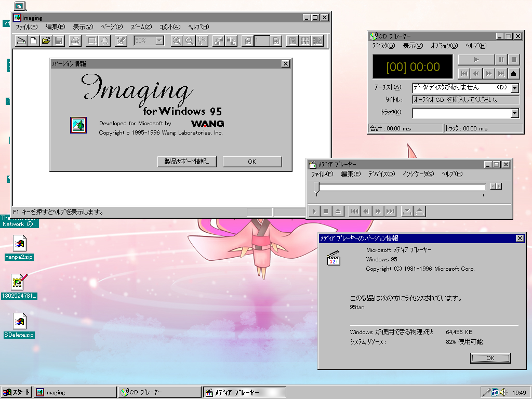The image size is (532, 399).
Task: Click the Media Player scroll right arrow
Action: [499, 186]
